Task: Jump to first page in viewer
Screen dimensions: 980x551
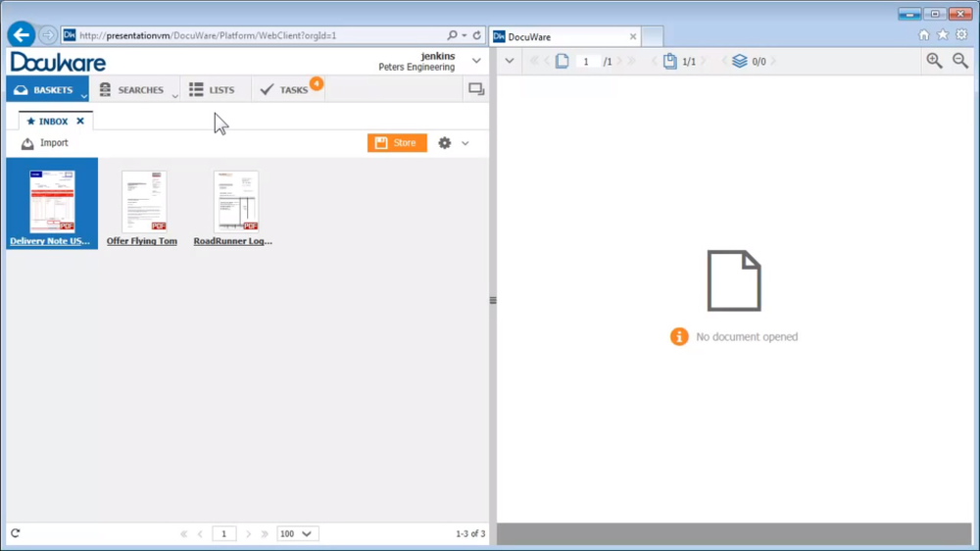Action: coord(534,62)
